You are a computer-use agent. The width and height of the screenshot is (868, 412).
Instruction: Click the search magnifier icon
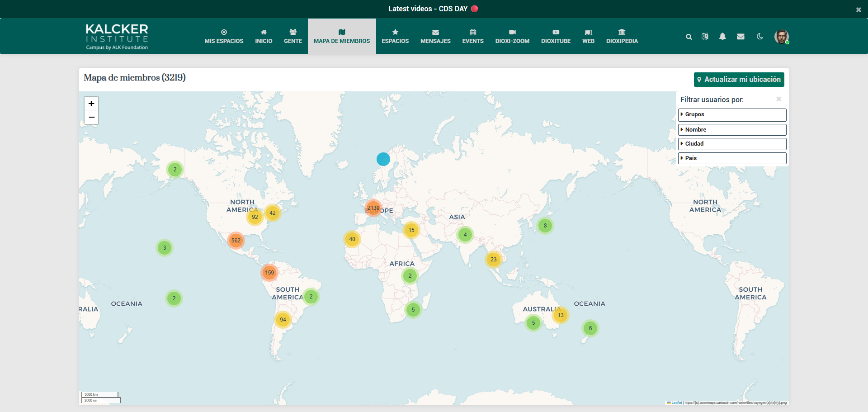pyautogui.click(x=689, y=37)
